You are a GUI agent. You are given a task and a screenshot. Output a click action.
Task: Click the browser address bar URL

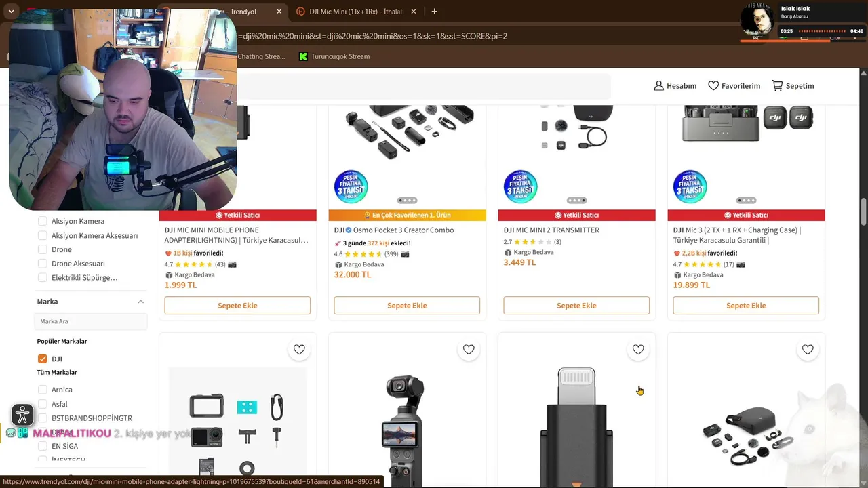click(372, 36)
